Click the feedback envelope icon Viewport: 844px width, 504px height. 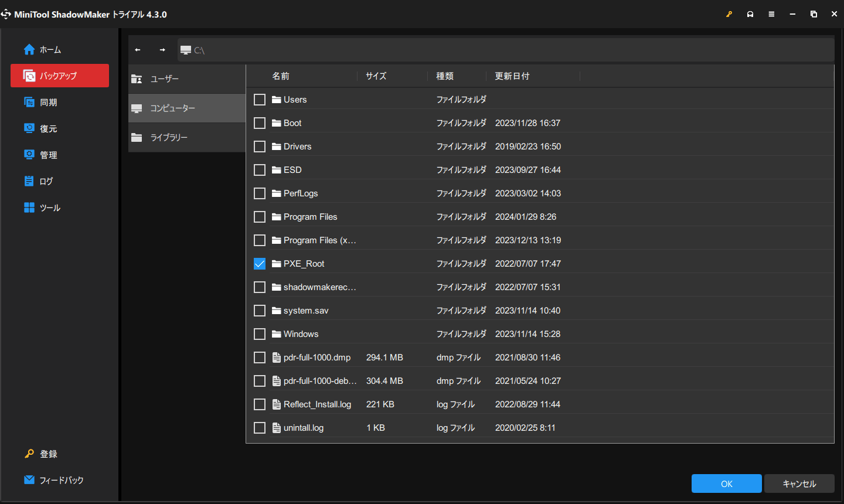click(x=29, y=479)
